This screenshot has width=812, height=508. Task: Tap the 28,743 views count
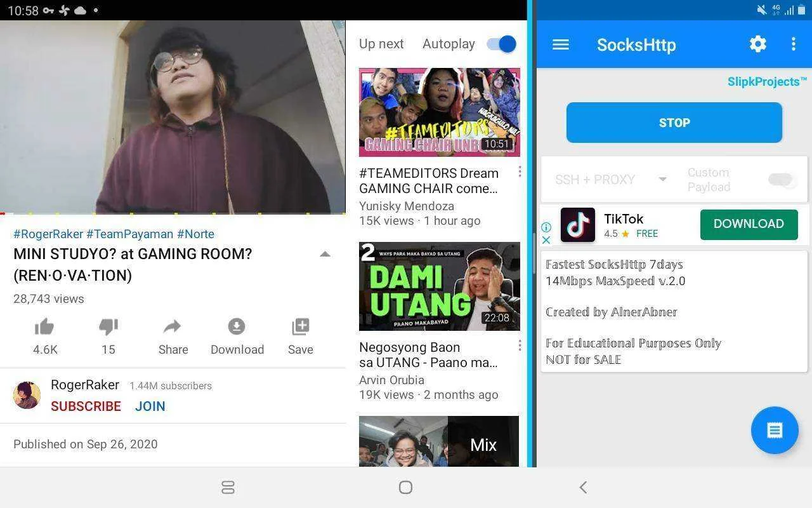(x=49, y=298)
